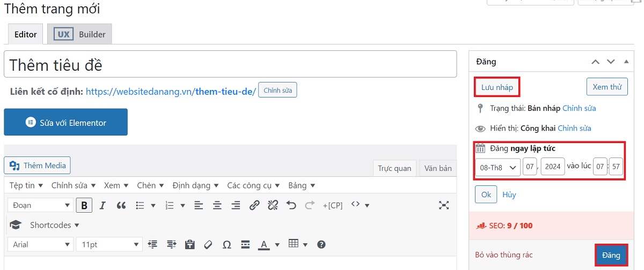Create a numbered list
Image resolution: width=644 pixels, height=270 pixels.
[170, 205]
